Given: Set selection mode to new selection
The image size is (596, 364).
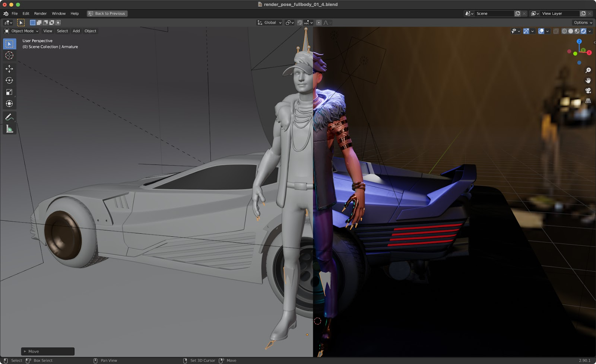Looking at the screenshot, I should [33, 23].
